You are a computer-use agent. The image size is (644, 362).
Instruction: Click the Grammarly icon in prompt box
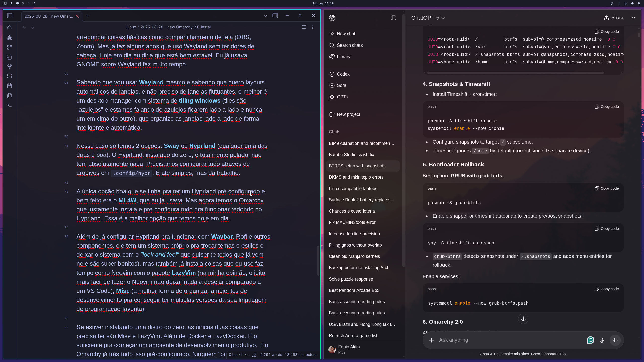pyautogui.click(x=590, y=340)
